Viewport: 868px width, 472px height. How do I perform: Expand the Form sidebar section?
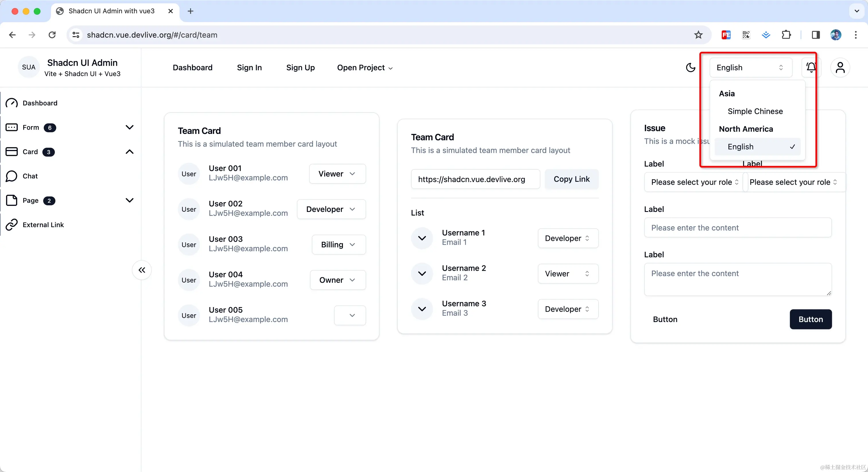[129, 127]
